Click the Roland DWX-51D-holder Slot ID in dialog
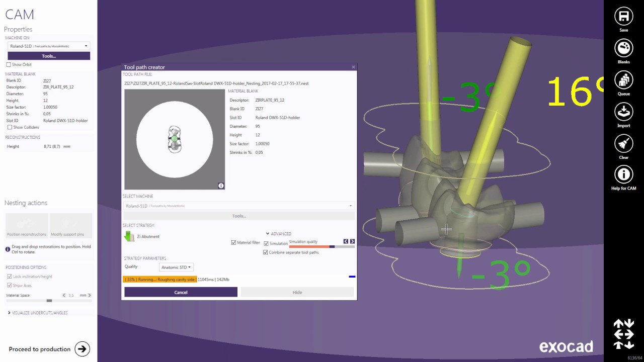This screenshot has height=362, width=644. tap(278, 118)
